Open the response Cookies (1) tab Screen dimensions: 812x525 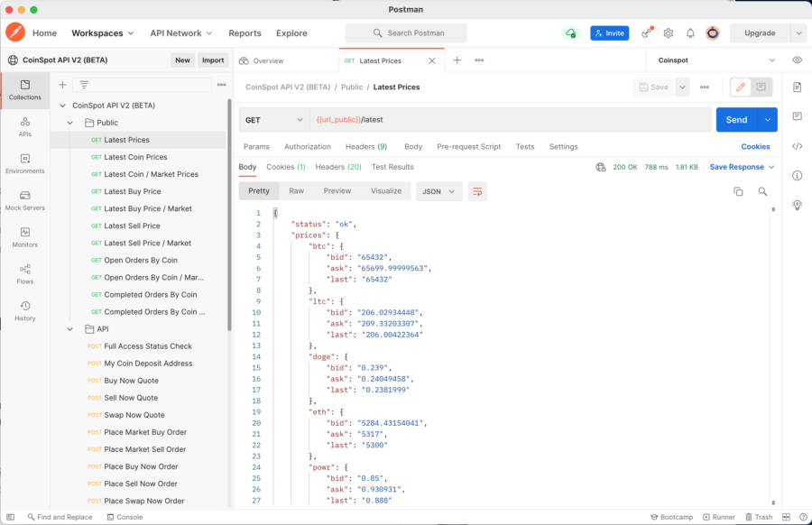pyautogui.click(x=286, y=167)
